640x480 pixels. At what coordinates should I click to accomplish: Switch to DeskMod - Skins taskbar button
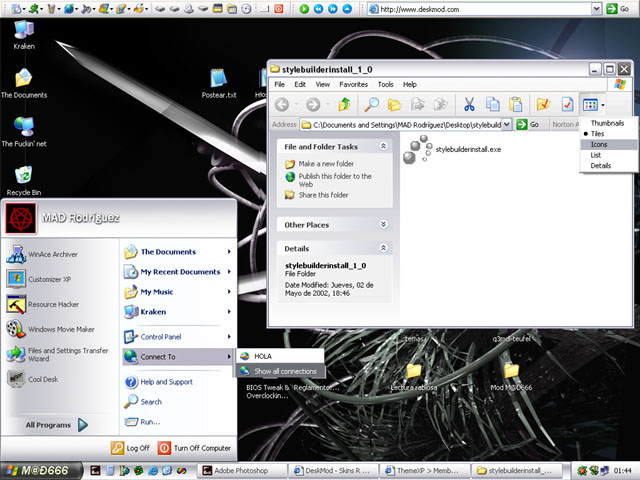coord(333,471)
